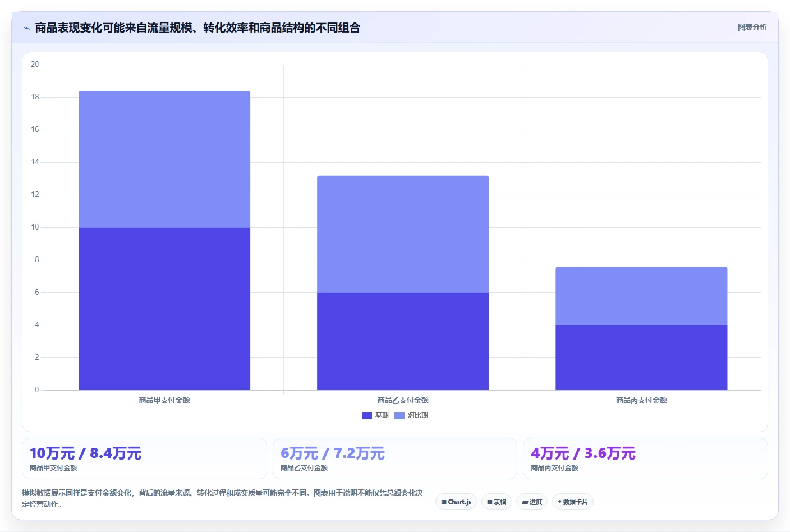The image size is (790, 532).
Task: Click the description paragraph starting with 模拟数据展示
Action: click(223, 498)
